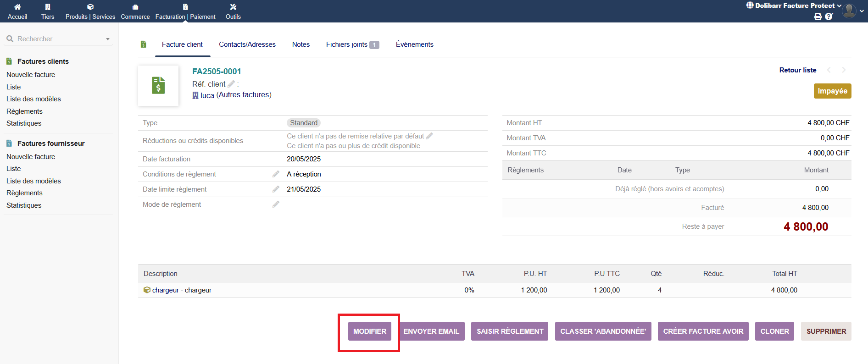Edit Date limite règlement pencil icon
Screen dimensions: 868x364
[276, 189]
